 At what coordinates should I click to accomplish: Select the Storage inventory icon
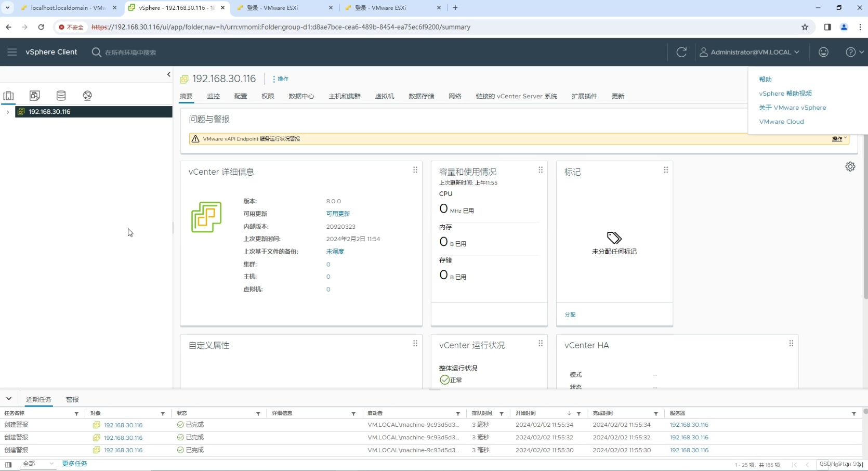point(61,96)
